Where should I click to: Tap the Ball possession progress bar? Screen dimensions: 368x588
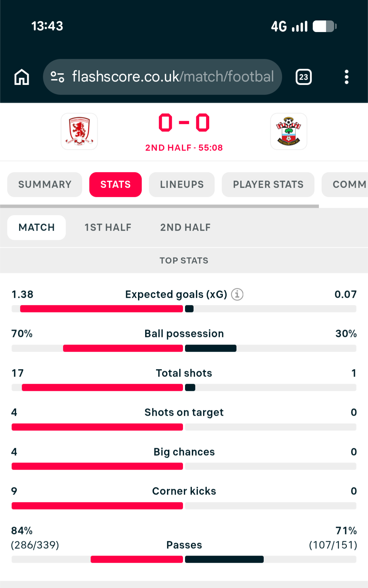point(184,348)
